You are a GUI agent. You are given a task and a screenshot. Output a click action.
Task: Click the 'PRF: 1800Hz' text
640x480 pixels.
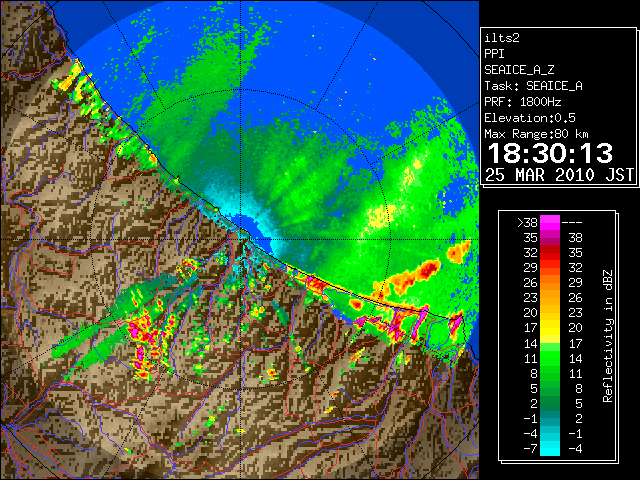tap(523, 102)
